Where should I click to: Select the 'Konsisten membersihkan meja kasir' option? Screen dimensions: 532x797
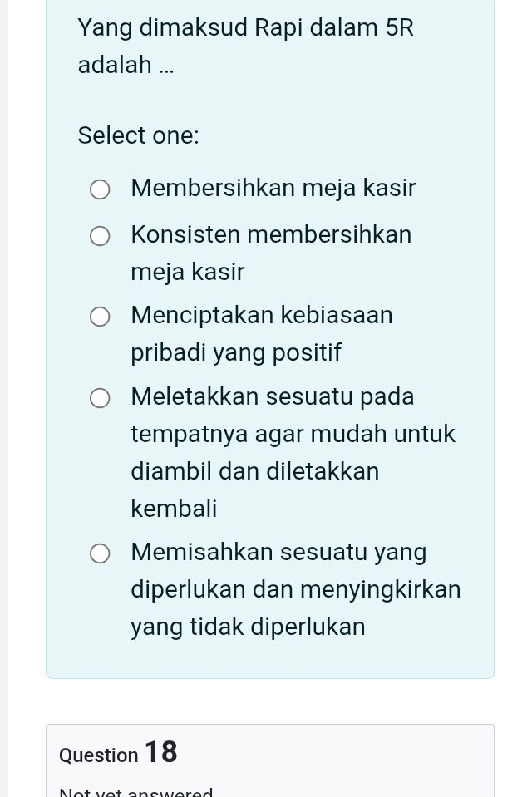pyautogui.click(x=100, y=236)
